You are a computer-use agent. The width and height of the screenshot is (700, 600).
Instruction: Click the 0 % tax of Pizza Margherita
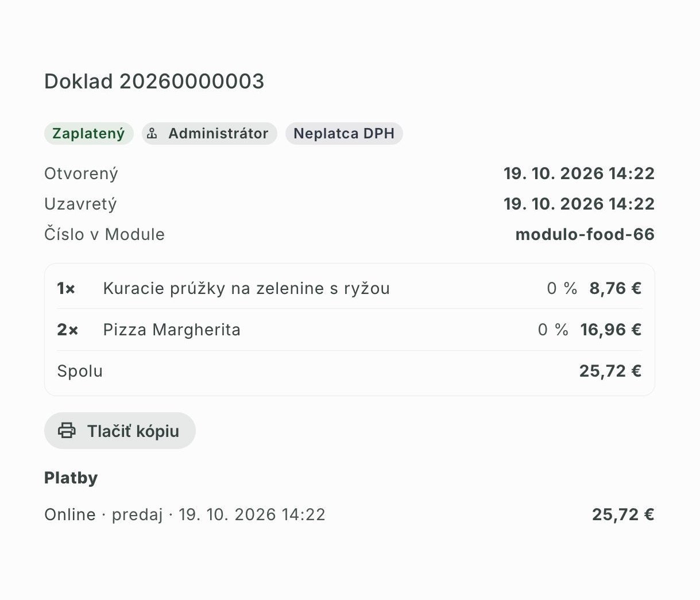(x=553, y=330)
